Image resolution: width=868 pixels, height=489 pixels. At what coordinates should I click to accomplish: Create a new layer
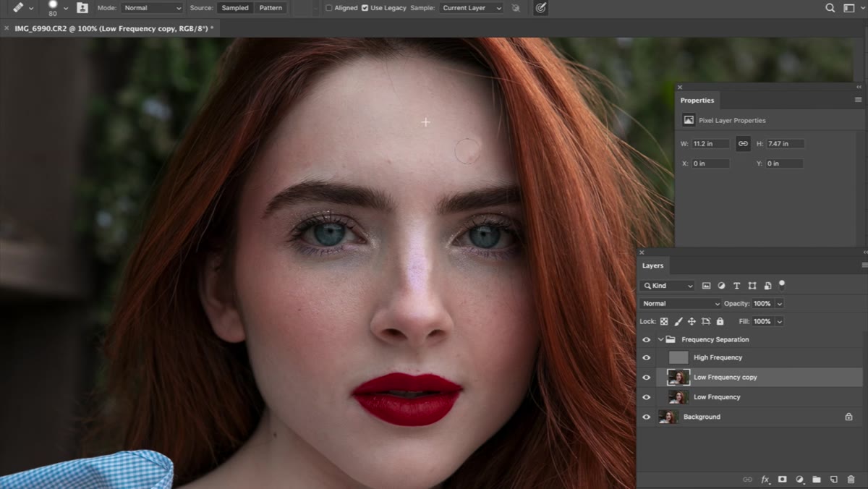click(x=833, y=480)
